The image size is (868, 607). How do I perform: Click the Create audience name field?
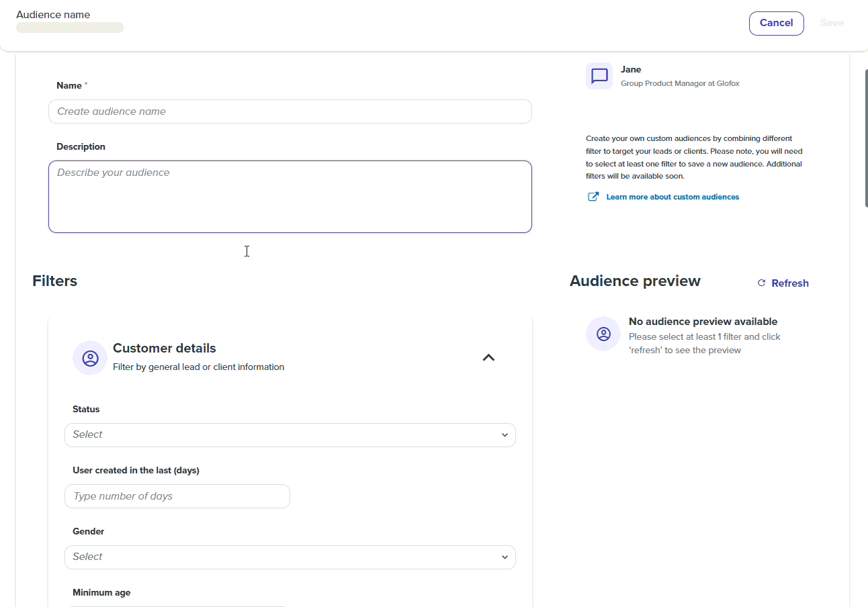(x=290, y=111)
